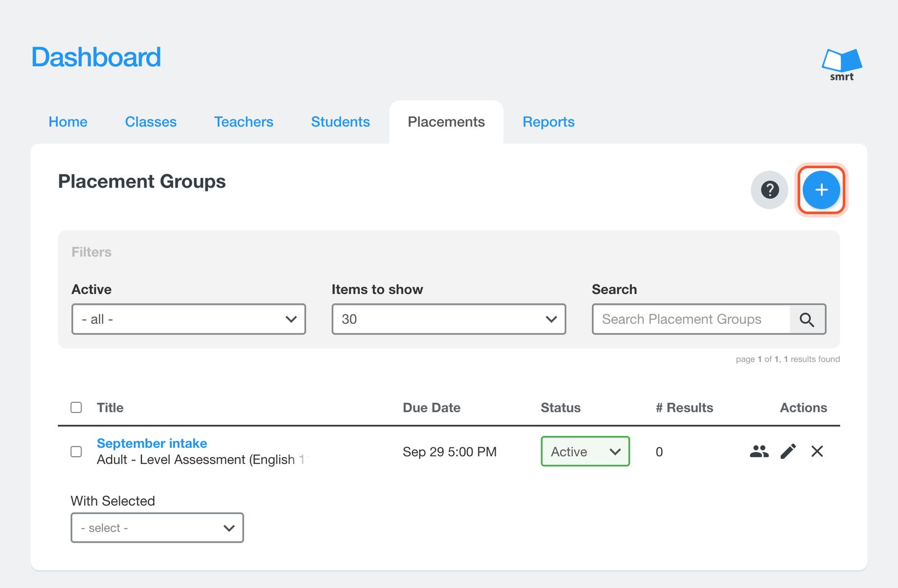Click the Adult - Level Assessment description text
Screen dimensions: 898x588
(203, 460)
